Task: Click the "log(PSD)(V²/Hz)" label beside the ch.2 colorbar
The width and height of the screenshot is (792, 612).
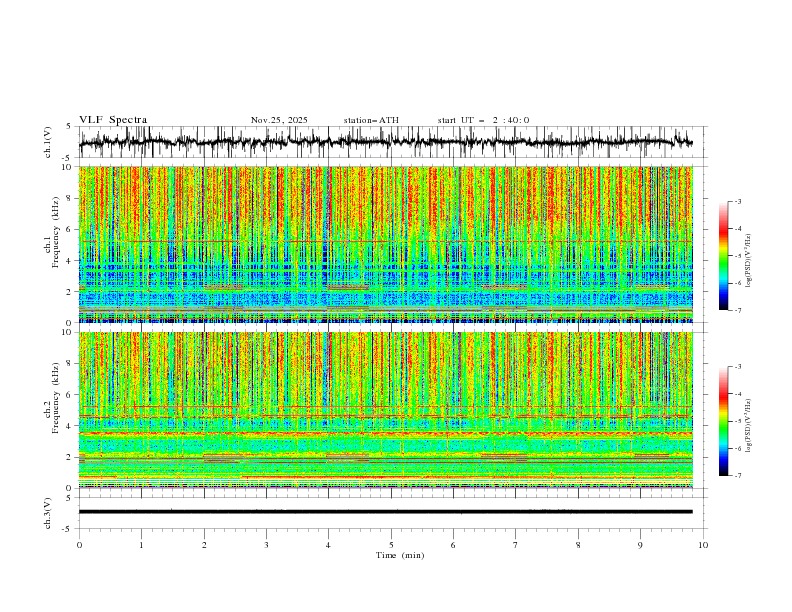Action: (x=749, y=426)
